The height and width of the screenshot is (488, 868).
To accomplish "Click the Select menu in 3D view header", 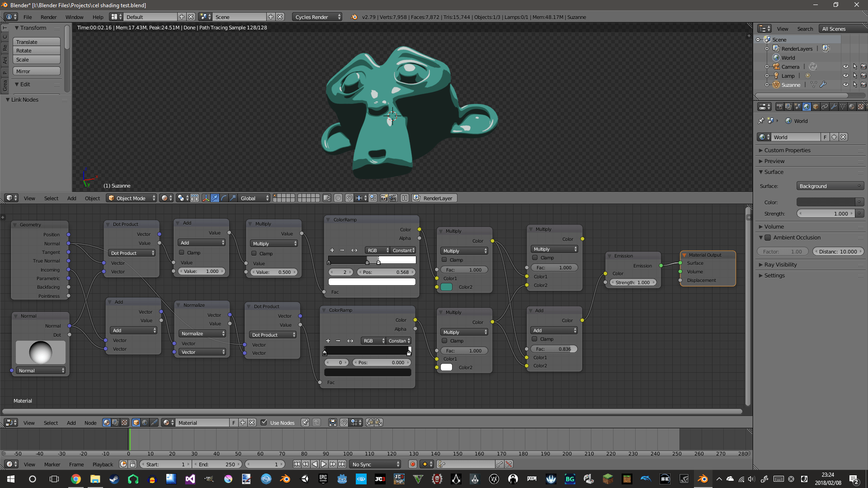I will point(51,198).
